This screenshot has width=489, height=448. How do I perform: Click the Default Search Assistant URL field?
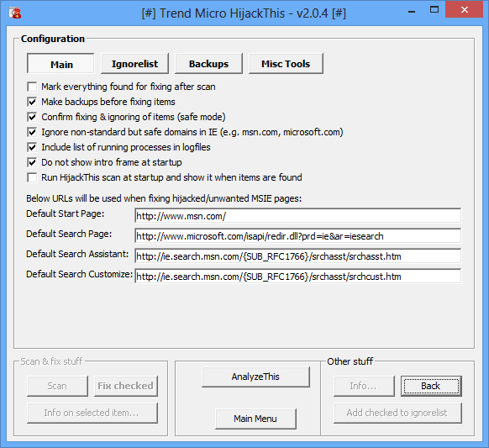[x=297, y=256]
